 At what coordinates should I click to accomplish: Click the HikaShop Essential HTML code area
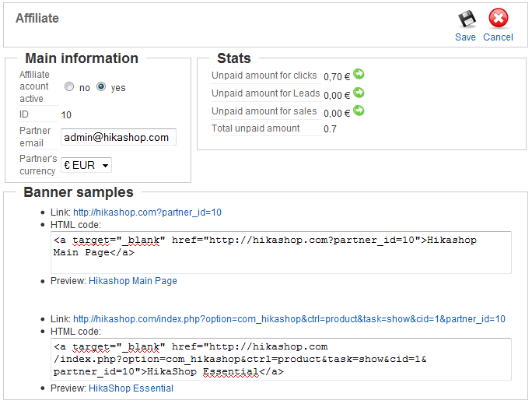click(x=281, y=359)
